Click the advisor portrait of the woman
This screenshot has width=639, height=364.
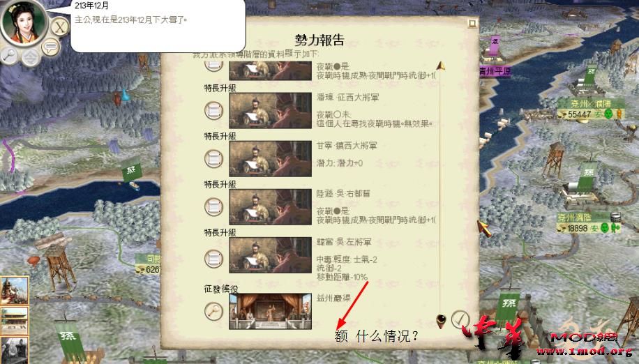(23, 22)
